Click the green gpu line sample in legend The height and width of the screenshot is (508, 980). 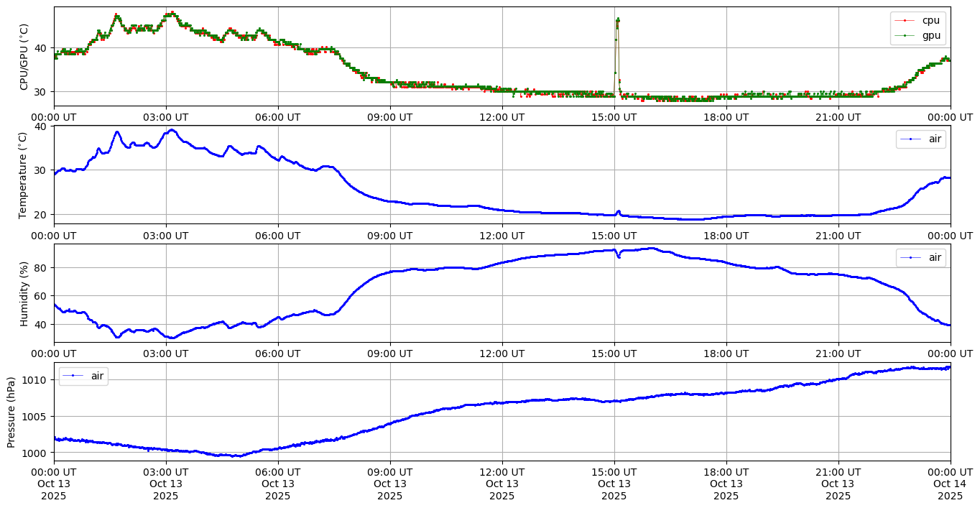coord(905,35)
